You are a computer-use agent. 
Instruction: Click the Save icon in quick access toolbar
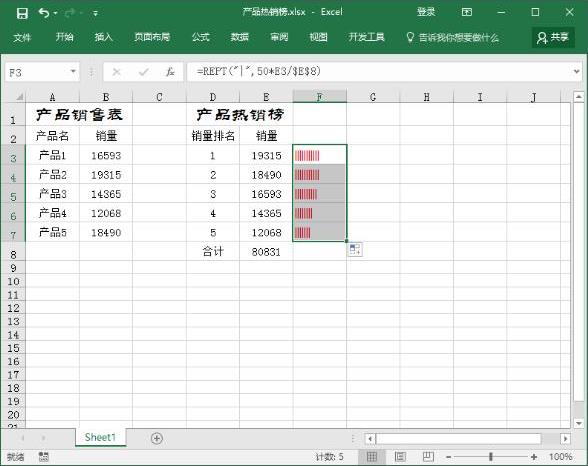pyautogui.click(x=22, y=13)
